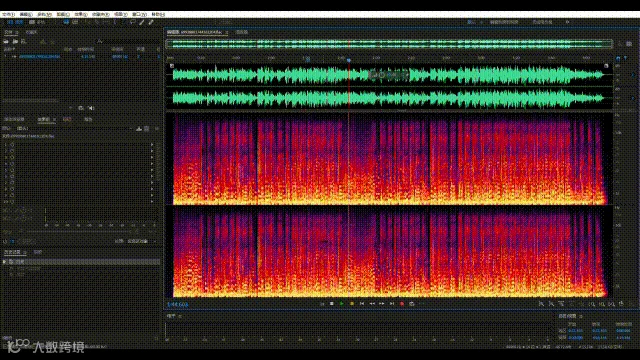Click the current time display

click(177, 304)
